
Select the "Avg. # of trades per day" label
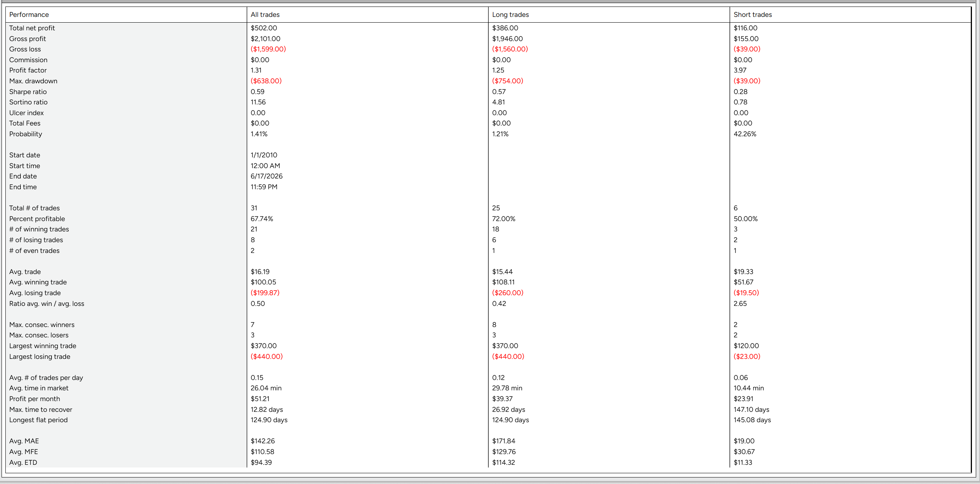pos(46,378)
